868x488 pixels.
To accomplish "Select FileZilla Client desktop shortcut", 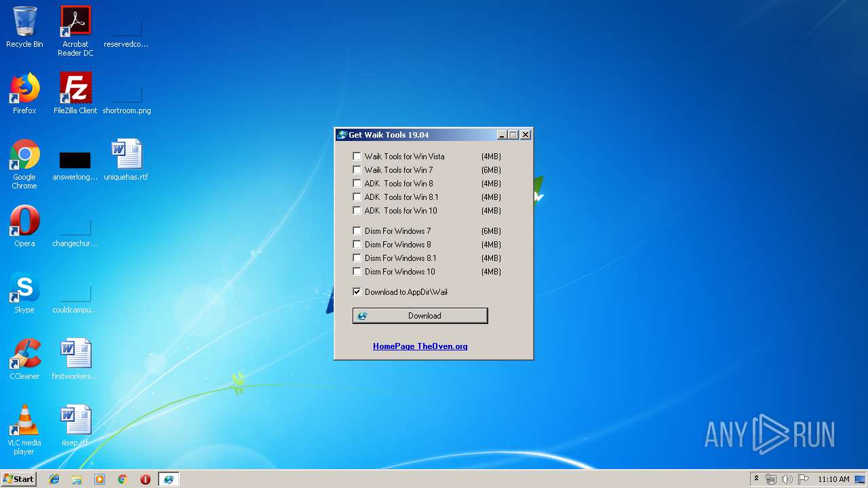I will click(x=75, y=94).
